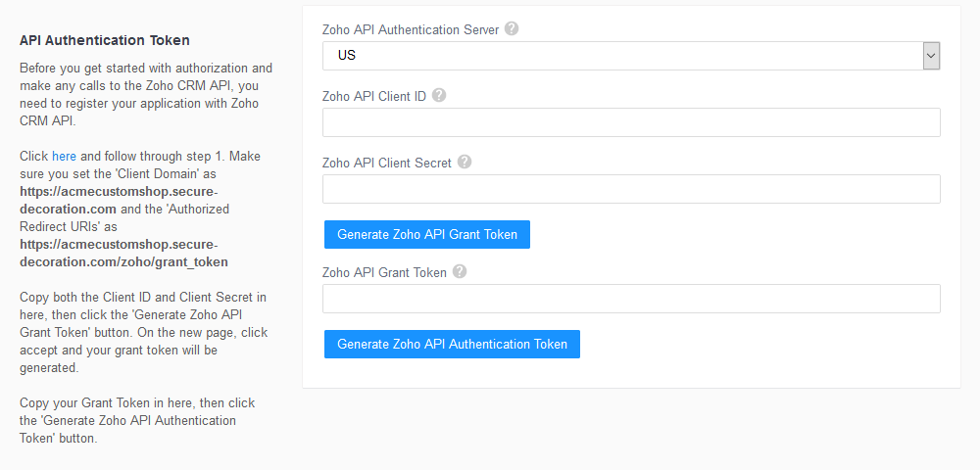Click the bold grant_token redirect URI text
980x470 pixels.
[123, 253]
